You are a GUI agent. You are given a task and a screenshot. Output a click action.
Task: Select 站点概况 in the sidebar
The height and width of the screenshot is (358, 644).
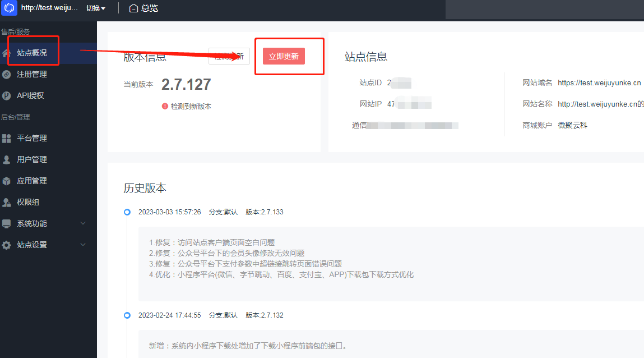point(48,53)
